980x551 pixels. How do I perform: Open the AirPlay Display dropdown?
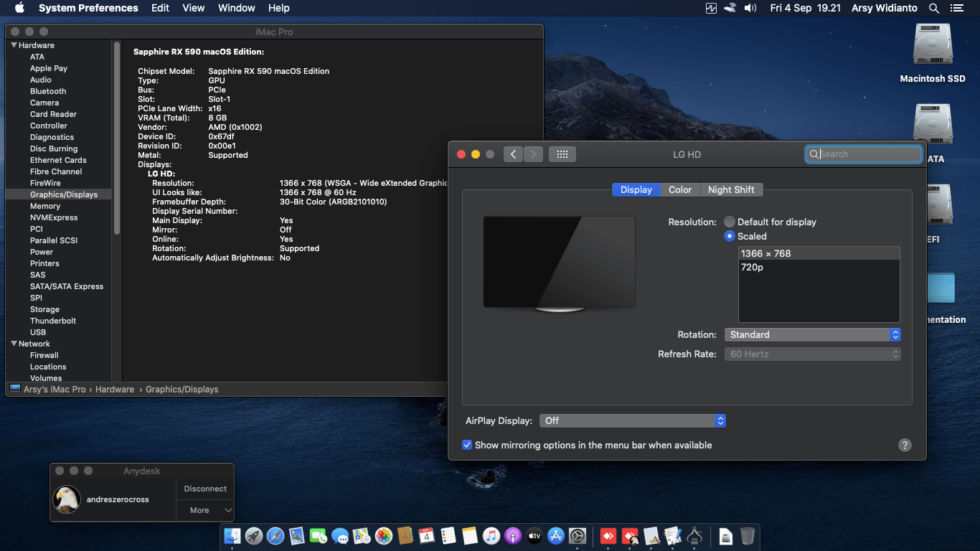tap(632, 421)
